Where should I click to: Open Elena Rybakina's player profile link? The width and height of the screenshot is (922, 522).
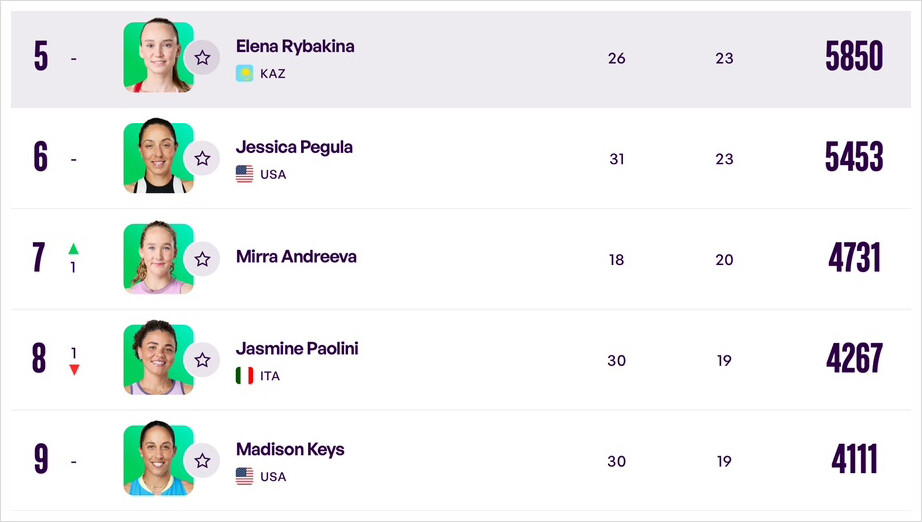point(295,46)
